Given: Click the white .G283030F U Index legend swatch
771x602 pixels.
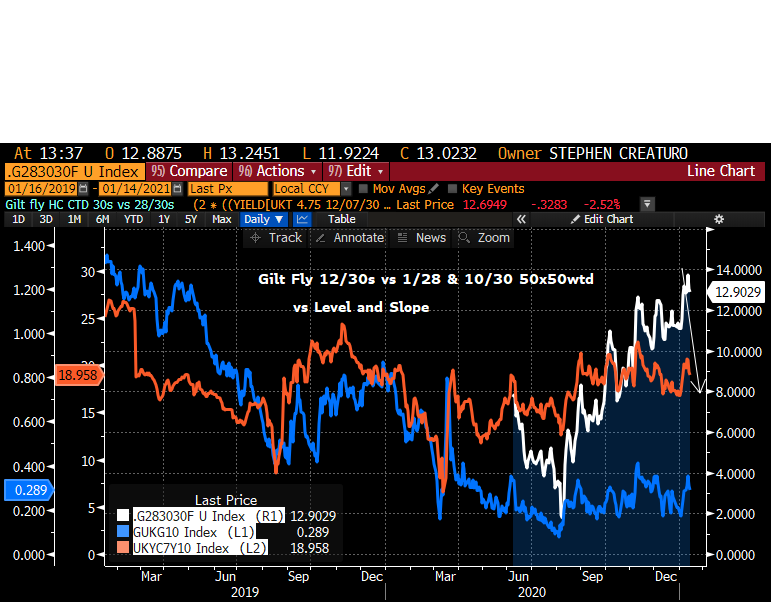Looking at the screenshot, I should (123, 516).
